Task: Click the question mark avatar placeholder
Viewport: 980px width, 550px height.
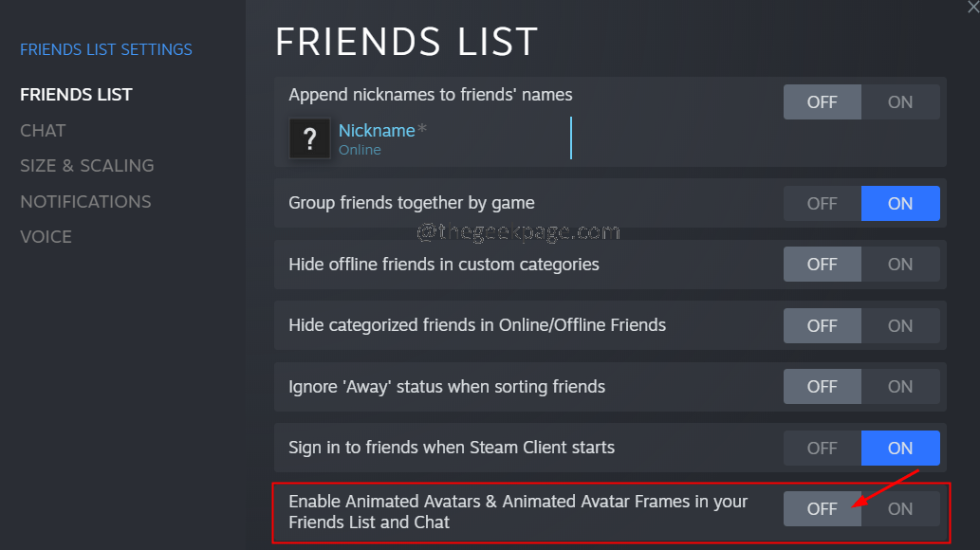Action: click(x=309, y=138)
